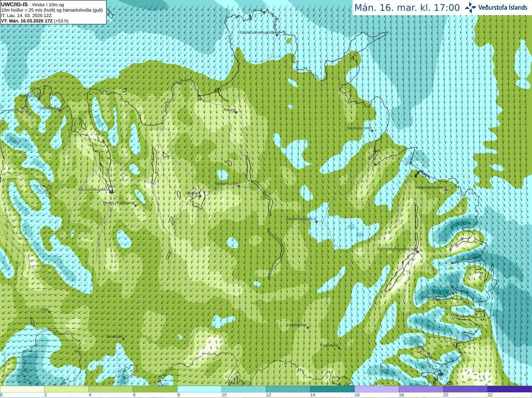Viewport: 532px width, 398px height.
Task: Click the 'Mán. 16. mar. kl. 17:00' timestamp
Action: point(407,8)
